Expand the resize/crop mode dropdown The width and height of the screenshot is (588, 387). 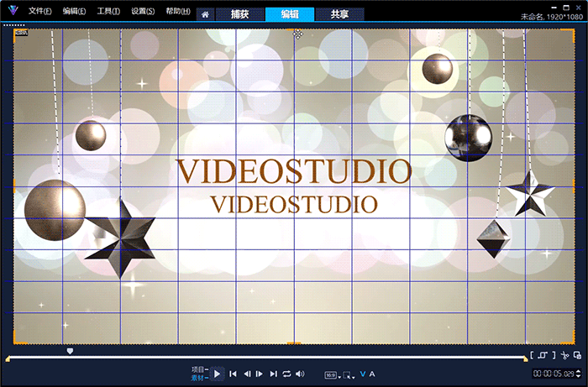[x=349, y=374]
